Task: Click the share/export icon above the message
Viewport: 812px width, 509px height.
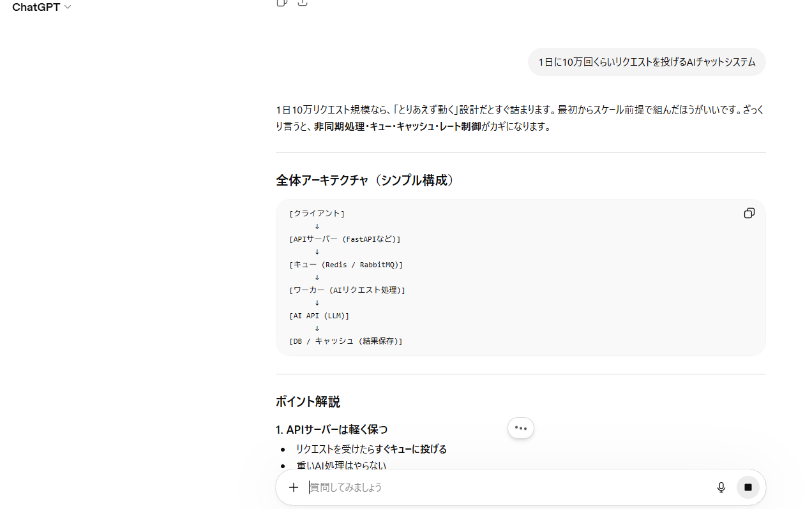Action: click(303, 3)
